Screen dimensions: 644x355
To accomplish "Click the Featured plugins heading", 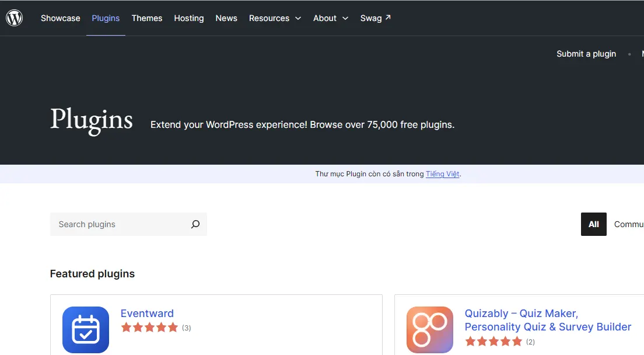I will [x=92, y=274].
